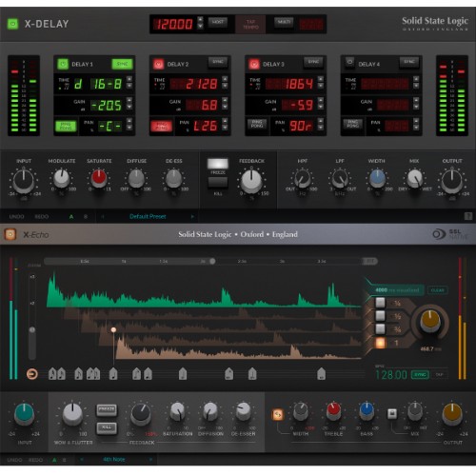Screen dimensions: 476x476
Task: Click the X-Echo vertical zoom slider handle
Action: point(31,330)
